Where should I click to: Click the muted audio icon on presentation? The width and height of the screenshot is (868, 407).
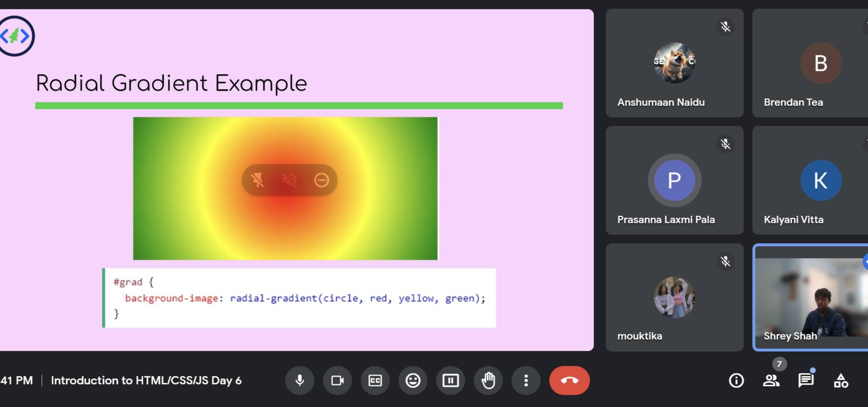tap(289, 180)
